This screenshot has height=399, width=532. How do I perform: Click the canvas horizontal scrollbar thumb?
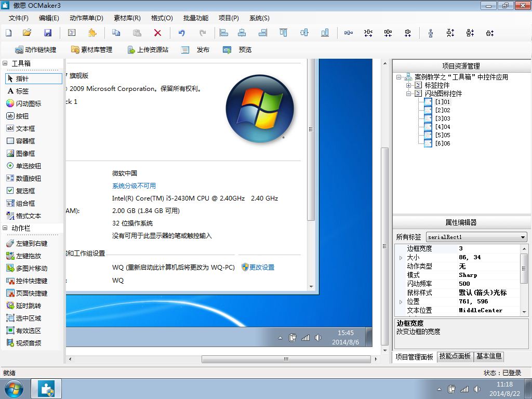click(286, 359)
